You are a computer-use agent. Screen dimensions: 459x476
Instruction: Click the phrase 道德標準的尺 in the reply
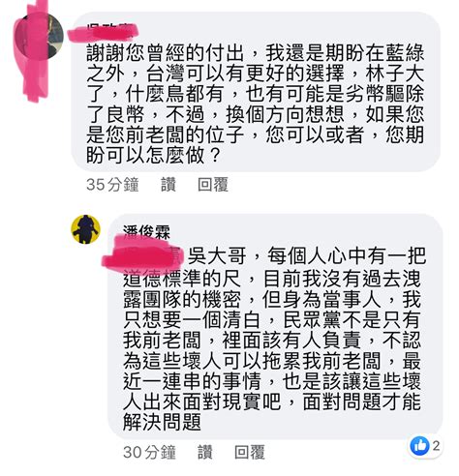tap(182, 279)
